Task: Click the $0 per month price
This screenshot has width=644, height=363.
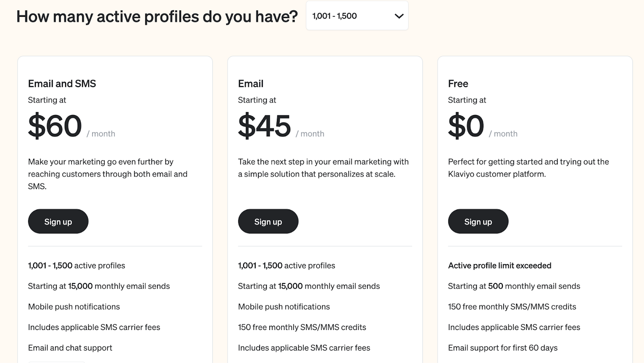Action: pyautogui.click(x=466, y=126)
